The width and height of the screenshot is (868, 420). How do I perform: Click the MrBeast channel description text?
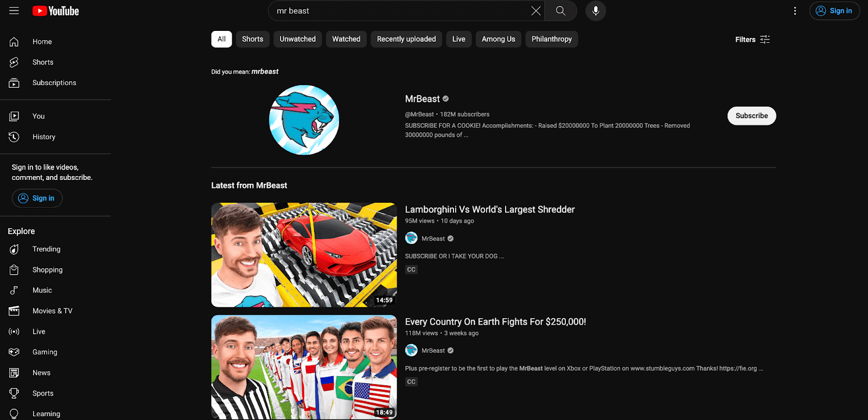click(547, 130)
